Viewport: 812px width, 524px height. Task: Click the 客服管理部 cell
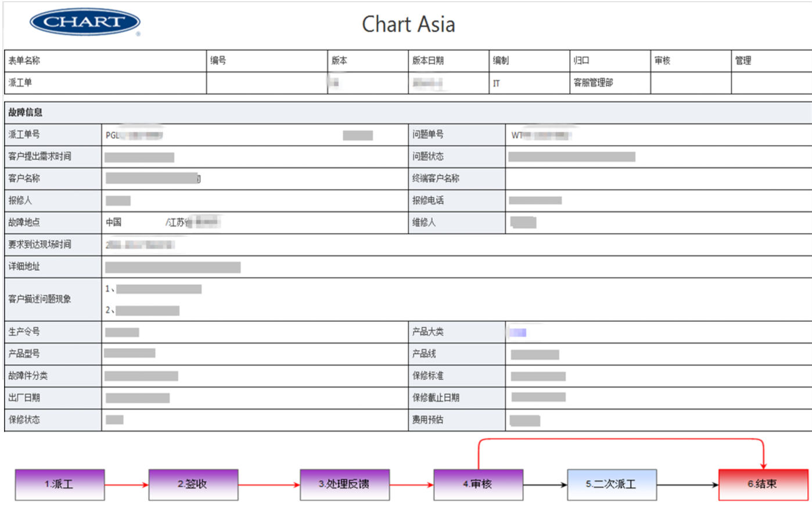tap(610, 83)
